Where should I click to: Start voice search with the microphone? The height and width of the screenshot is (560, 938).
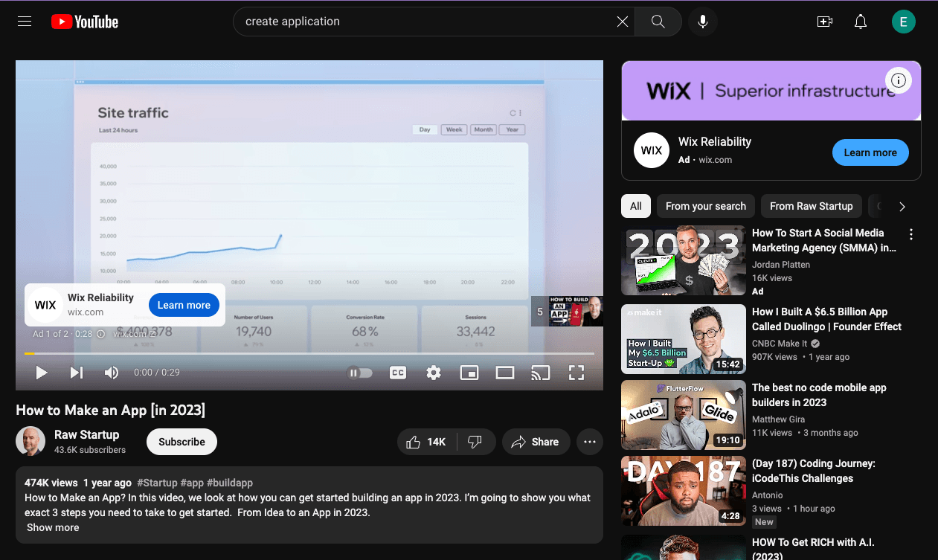click(703, 22)
